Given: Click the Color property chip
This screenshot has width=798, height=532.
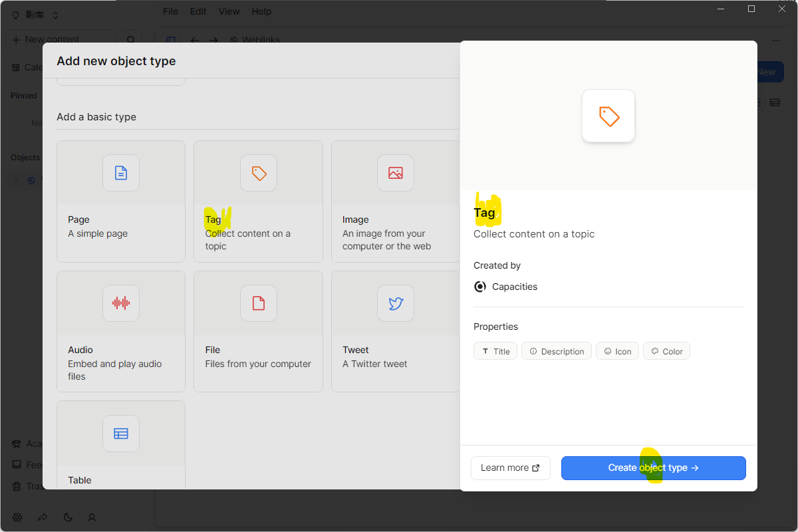Looking at the screenshot, I should [666, 351].
